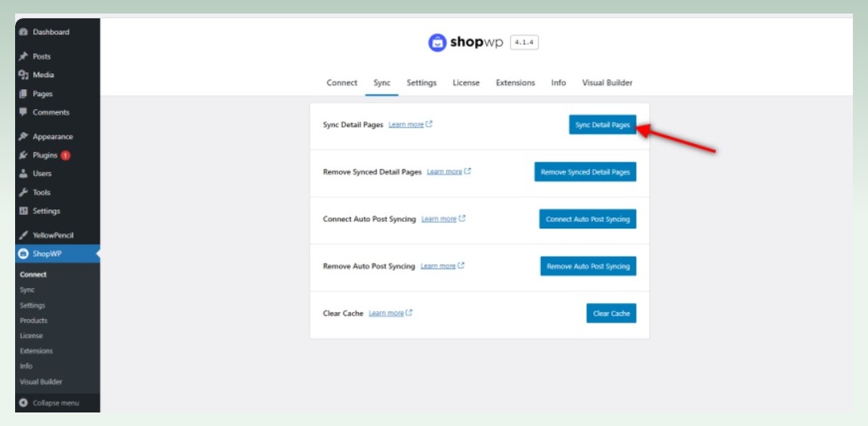This screenshot has height=426, width=868.
Task: Click the Appearance brush icon
Action: (x=23, y=137)
